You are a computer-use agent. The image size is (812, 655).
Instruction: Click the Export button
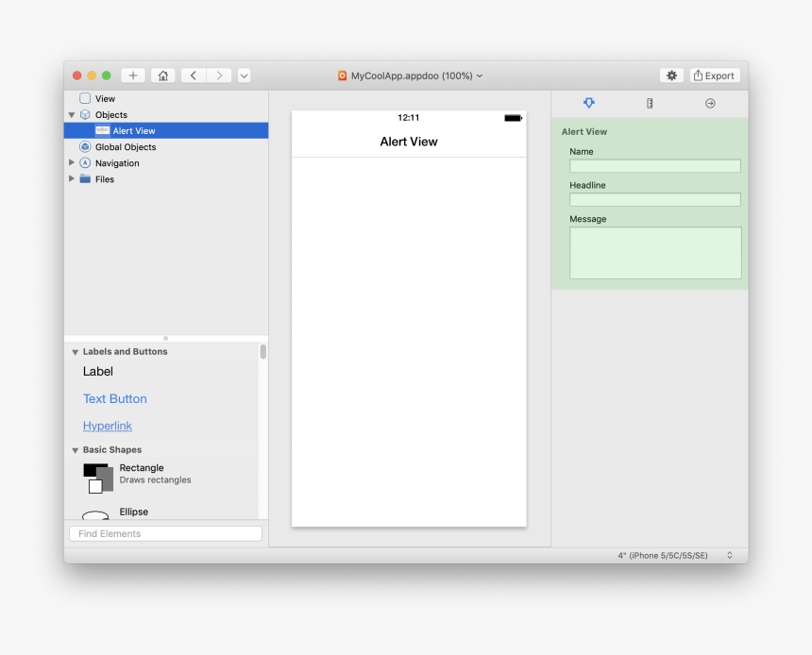[x=714, y=76]
